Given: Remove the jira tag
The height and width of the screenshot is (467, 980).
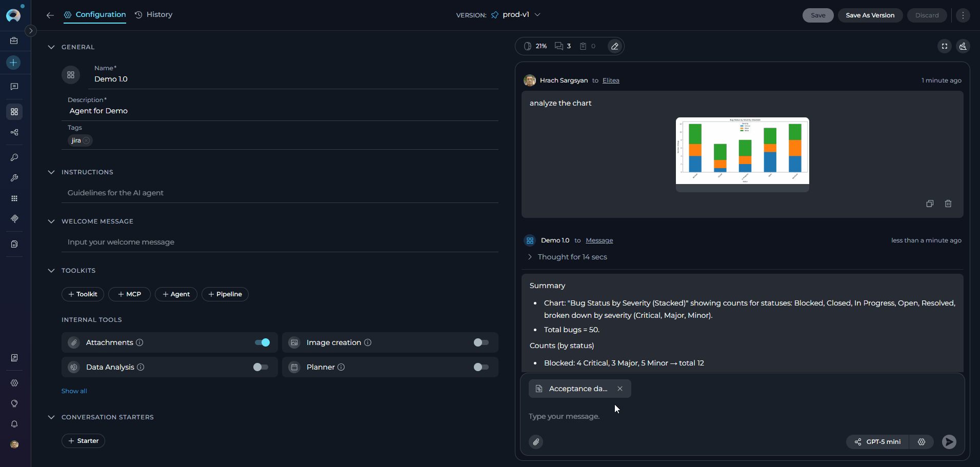Looking at the screenshot, I should click(x=86, y=140).
